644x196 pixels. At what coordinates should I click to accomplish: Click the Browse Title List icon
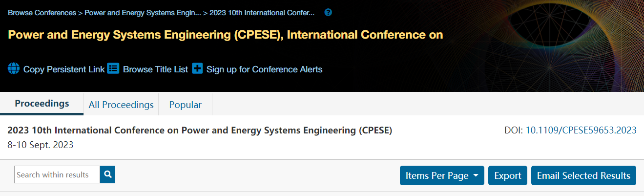(x=113, y=69)
